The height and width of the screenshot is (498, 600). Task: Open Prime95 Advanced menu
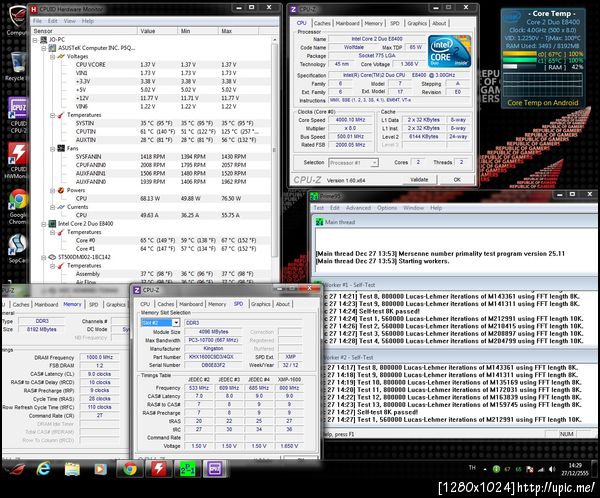tap(358, 208)
